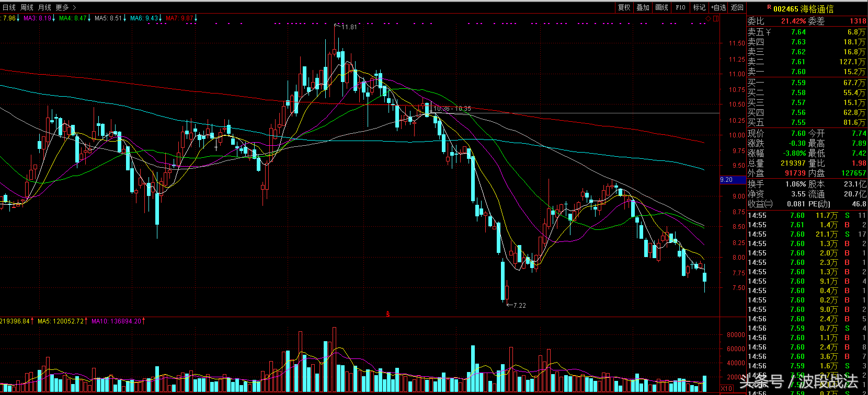
Task: Click the 叠加 overlay button
Action: tap(643, 7)
